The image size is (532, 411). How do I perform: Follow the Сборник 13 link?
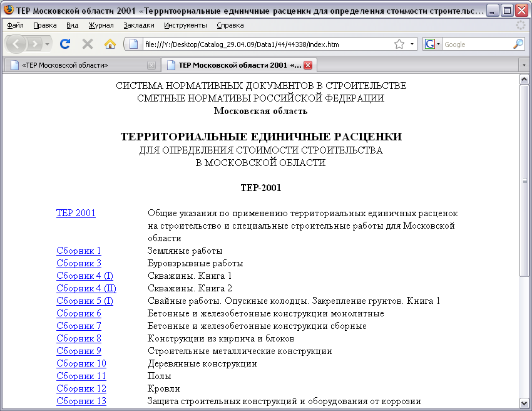[x=81, y=401]
